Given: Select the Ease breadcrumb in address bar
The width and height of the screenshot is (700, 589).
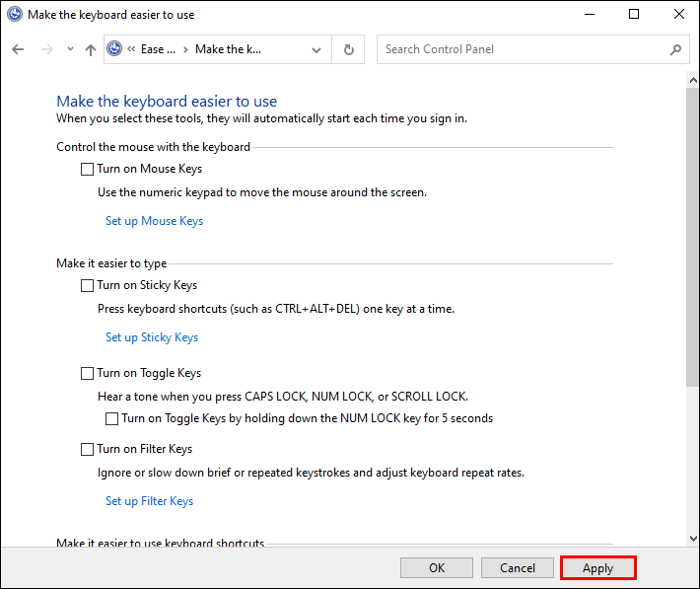Looking at the screenshot, I should pyautogui.click(x=158, y=49).
